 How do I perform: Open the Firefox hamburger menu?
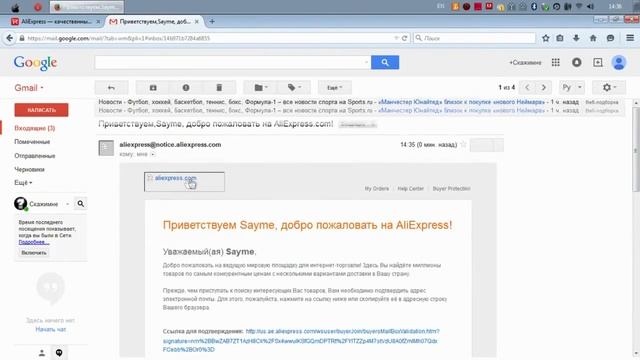point(630,38)
